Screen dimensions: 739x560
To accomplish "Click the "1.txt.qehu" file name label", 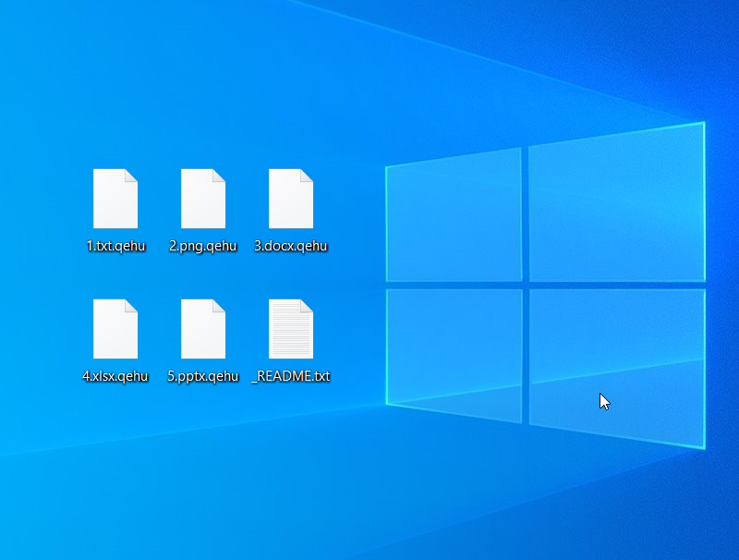I will point(116,246).
